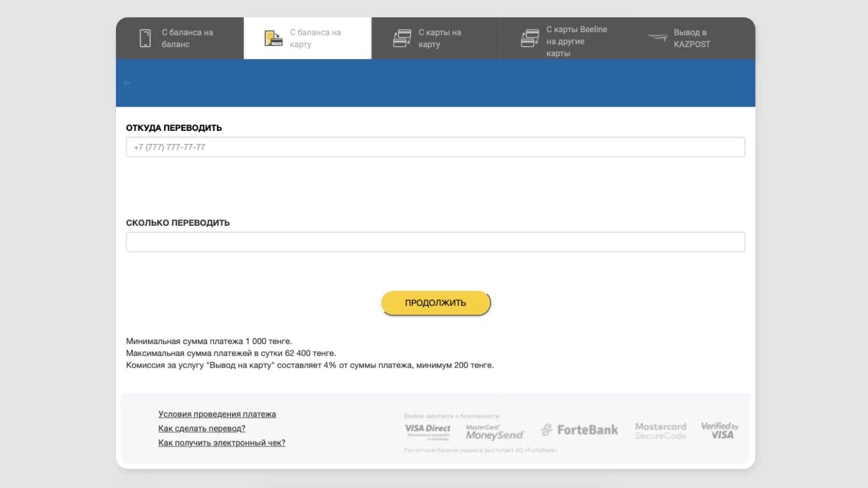868x488 pixels.
Task: Open the "С баланса на баланс" tab
Action: coord(180,38)
